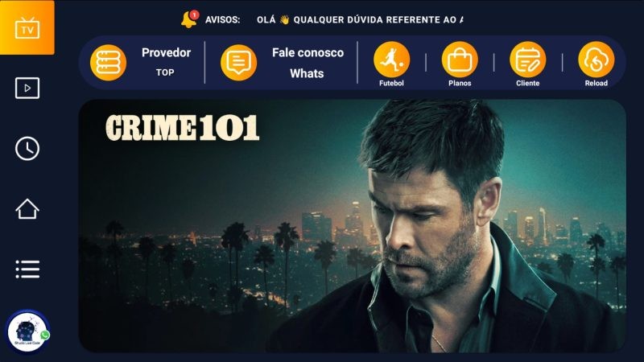Click the AVISOS label
The height and width of the screenshot is (362, 644).
point(223,19)
